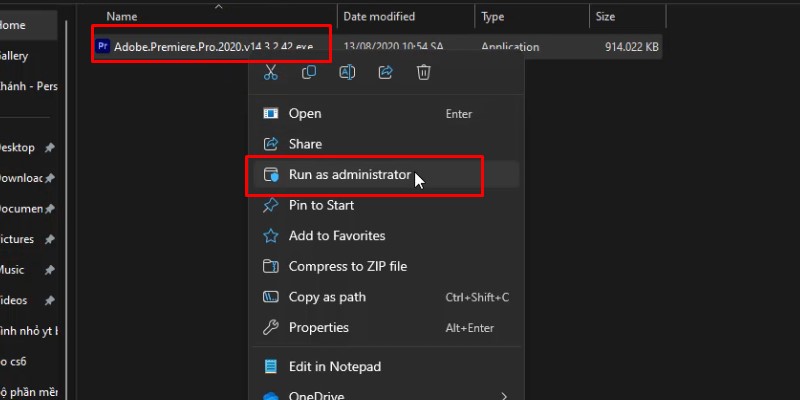Choose Open from the context menu
The image size is (800, 400).
(x=305, y=113)
